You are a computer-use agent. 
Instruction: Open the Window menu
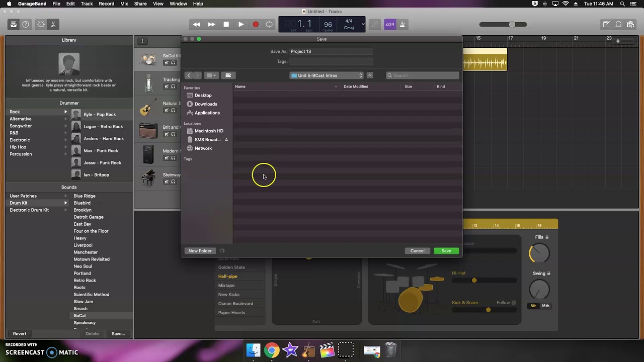tap(178, 4)
